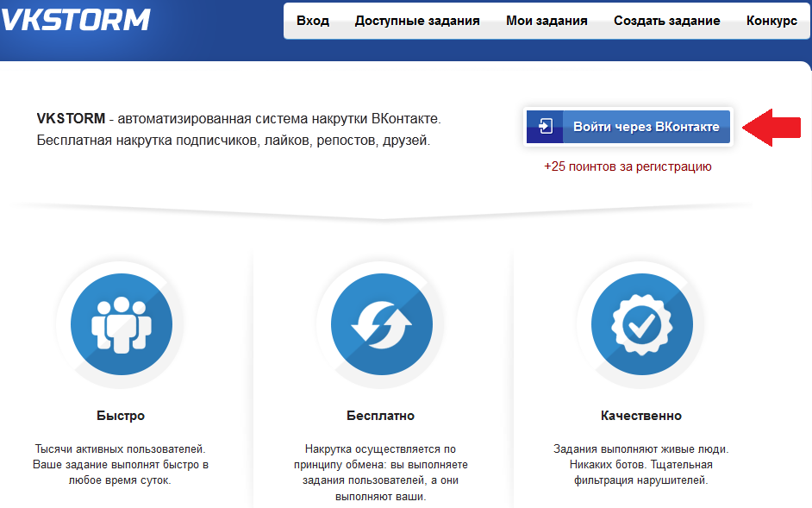Click the Быстро heading
The width and height of the screenshot is (812, 508).
point(121,416)
